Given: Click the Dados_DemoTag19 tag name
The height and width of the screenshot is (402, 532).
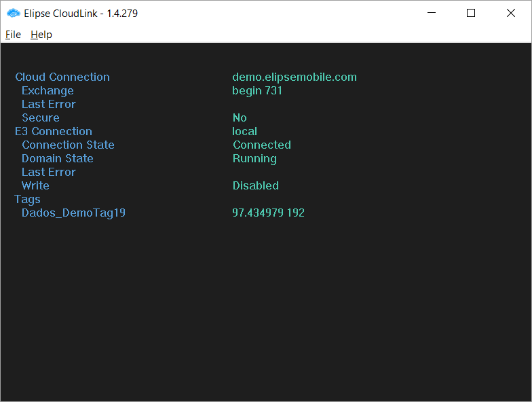Looking at the screenshot, I should pos(73,213).
